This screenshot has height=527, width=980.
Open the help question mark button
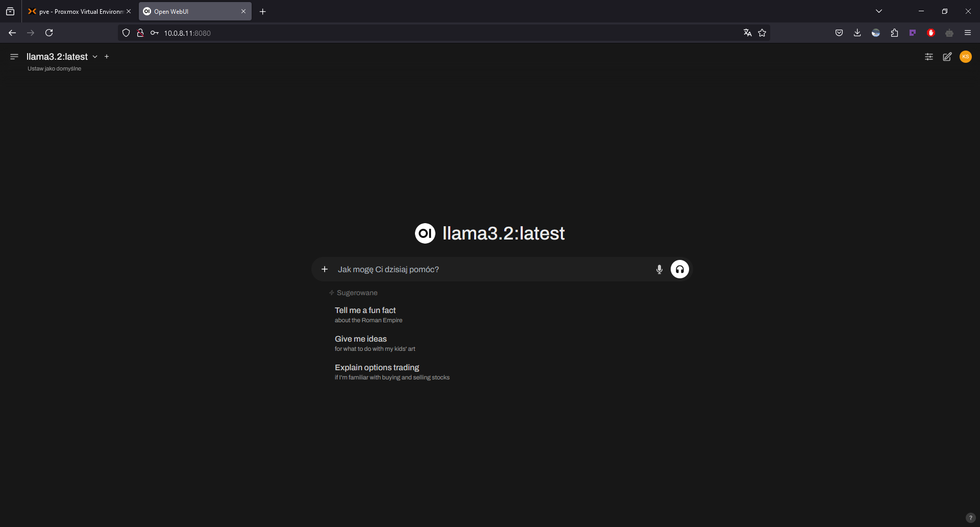click(971, 518)
